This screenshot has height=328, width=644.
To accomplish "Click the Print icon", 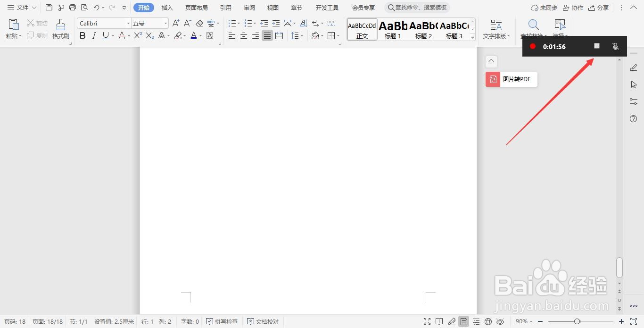I will click(x=73, y=8).
